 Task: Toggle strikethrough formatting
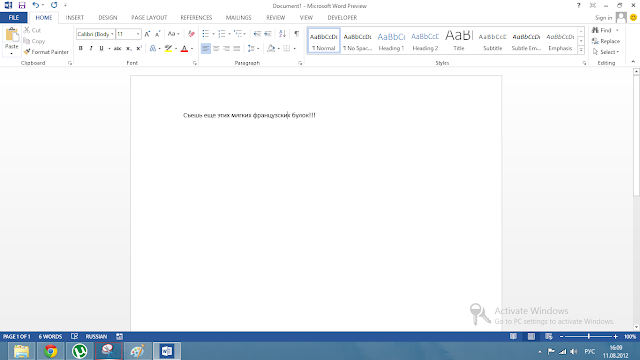pyautogui.click(x=117, y=48)
